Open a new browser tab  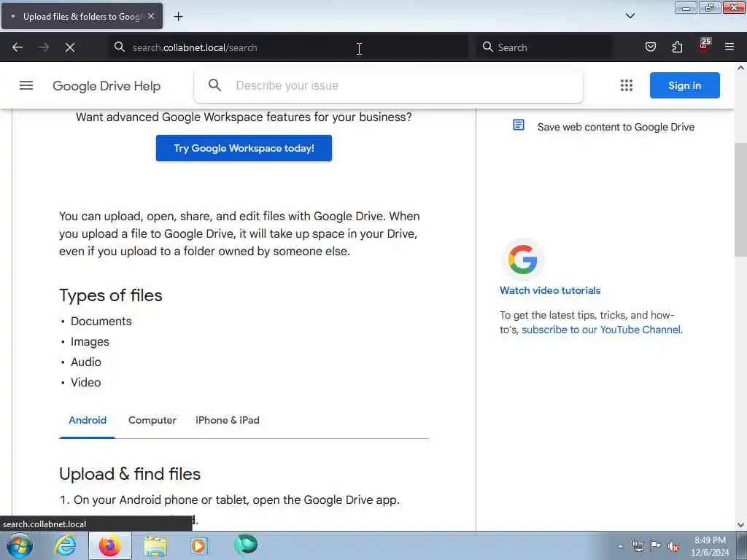178,17
